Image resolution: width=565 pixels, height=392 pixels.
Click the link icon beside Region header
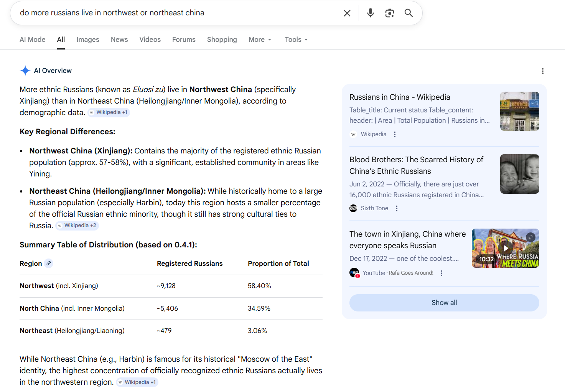tap(48, 264)
